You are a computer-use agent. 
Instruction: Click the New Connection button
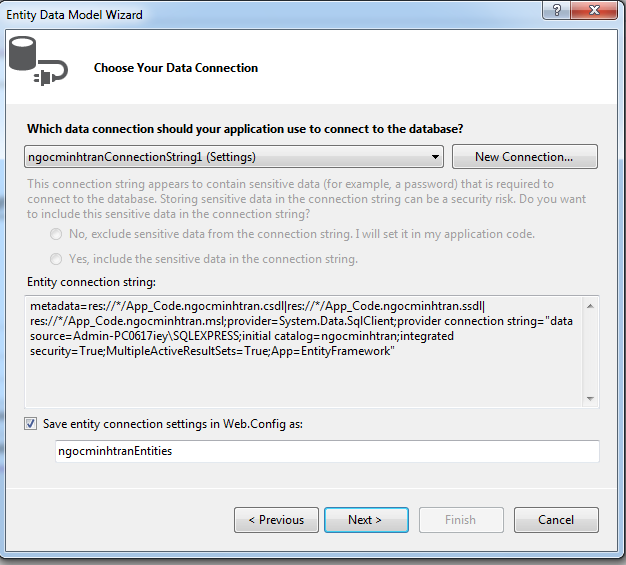click(x=524, y=157)
